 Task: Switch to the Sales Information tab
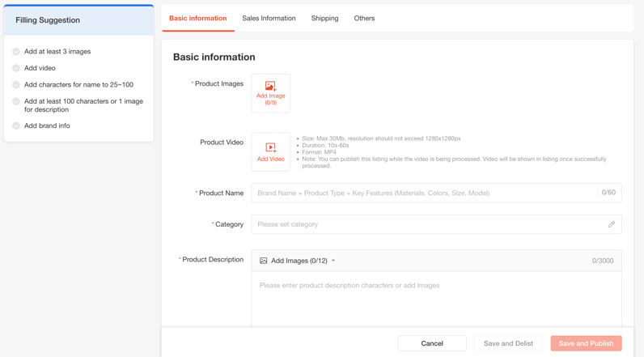[269, 18]
